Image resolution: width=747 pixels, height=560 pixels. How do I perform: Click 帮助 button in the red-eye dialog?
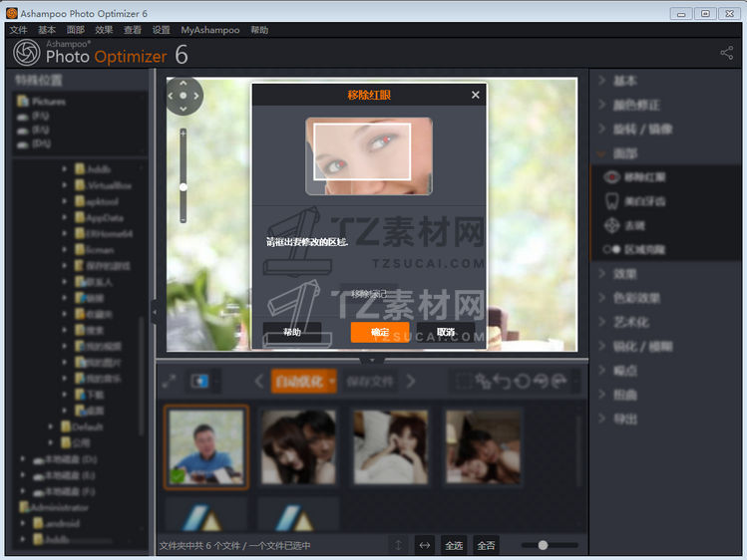point(292,332)
